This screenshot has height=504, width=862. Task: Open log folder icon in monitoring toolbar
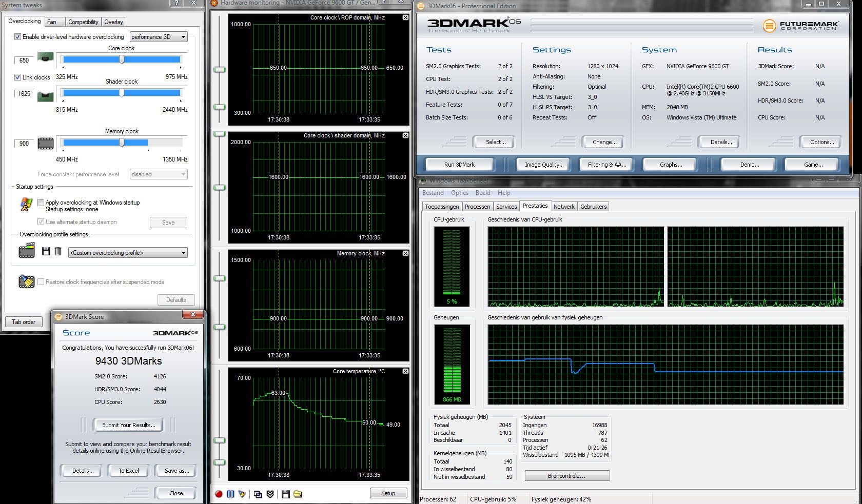(x=298, y=494)
